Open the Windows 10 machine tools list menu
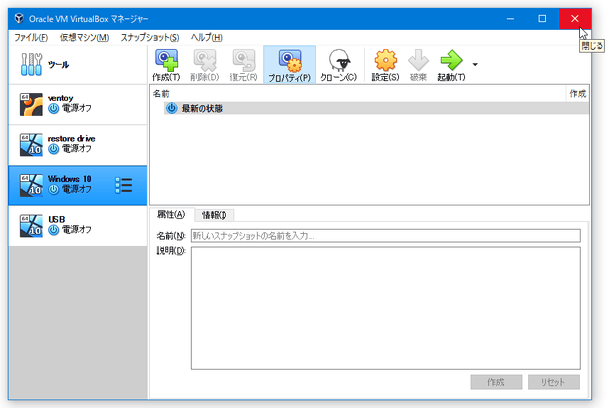 pyautogui.click(x=124, y=185)
